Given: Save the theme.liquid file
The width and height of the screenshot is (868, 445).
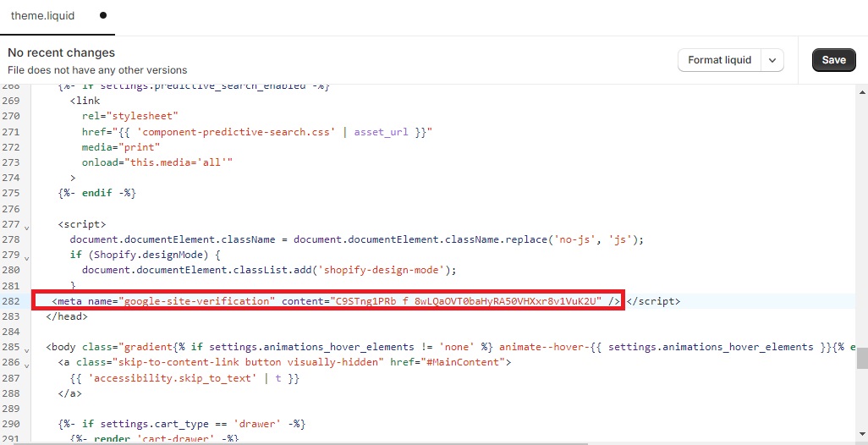Looking at the screenshot, I should [x=833, y=60].
